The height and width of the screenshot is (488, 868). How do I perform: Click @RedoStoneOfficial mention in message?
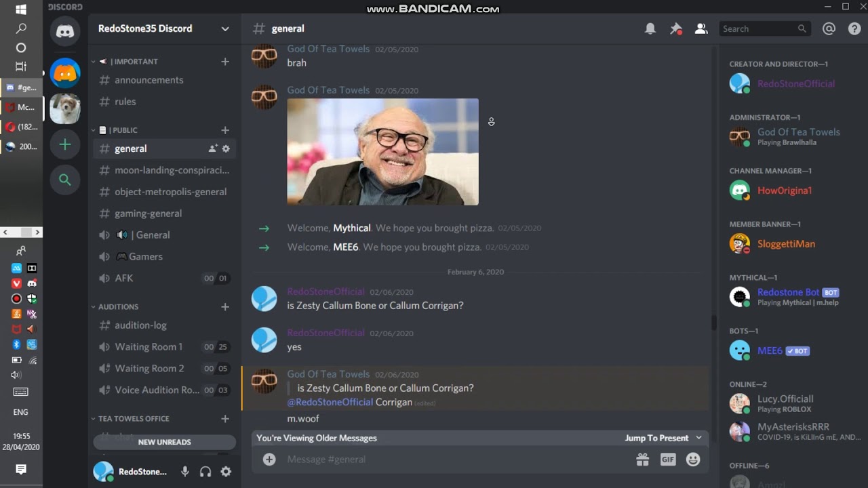coord(330,402)
